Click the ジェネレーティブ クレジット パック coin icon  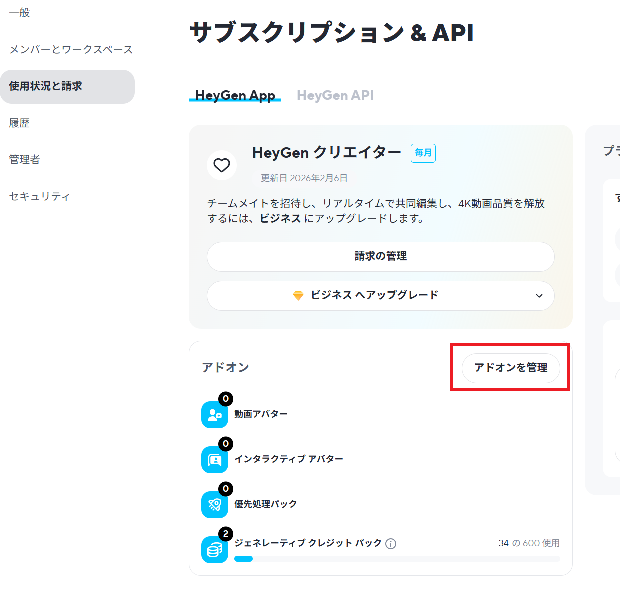215,549
